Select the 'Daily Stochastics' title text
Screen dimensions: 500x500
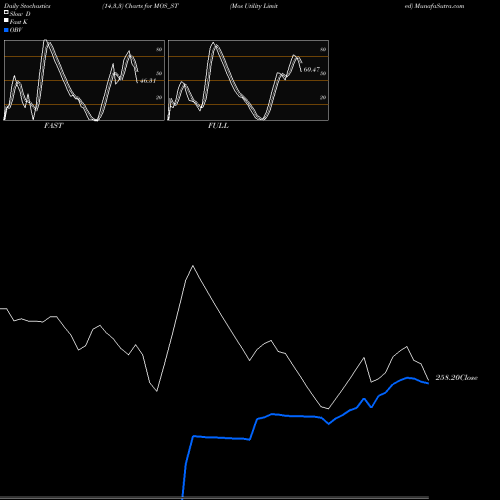[27, 6]
